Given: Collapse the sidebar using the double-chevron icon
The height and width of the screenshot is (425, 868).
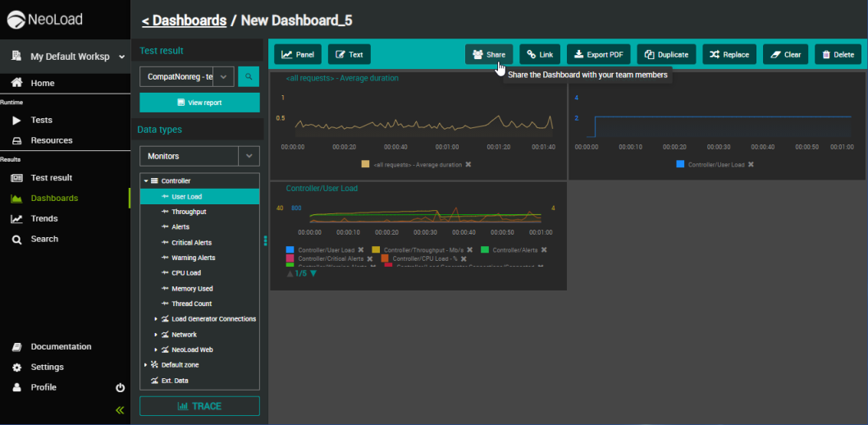Looking at the screenshot, I should click(120, 409).
